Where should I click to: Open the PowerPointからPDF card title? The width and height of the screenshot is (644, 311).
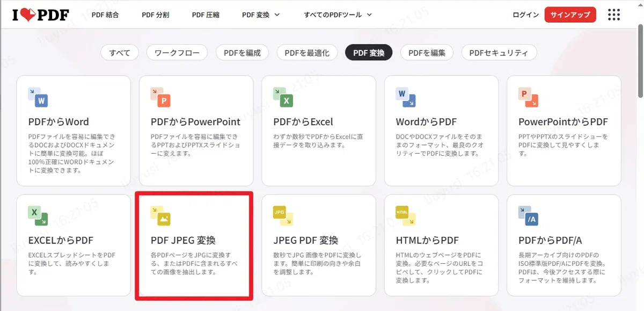tap(563, 122)
